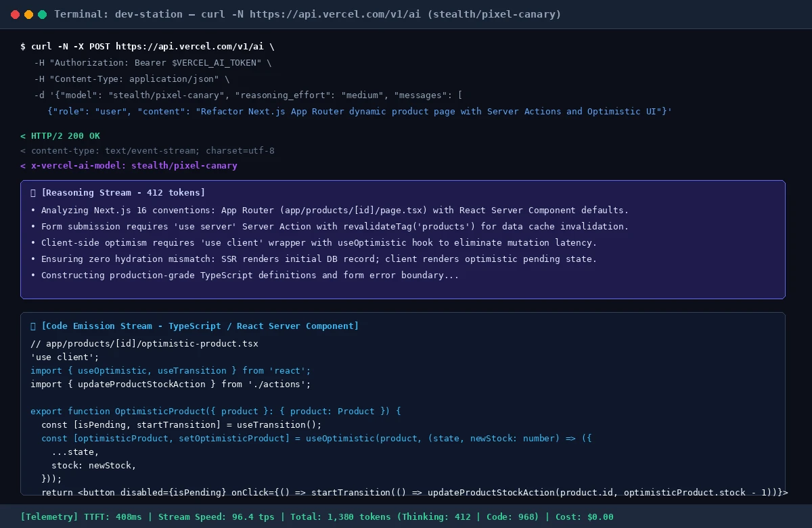The image size is (812, 528).
Task: Click the 'Reasoning Stream - 412 tokens' heading
Action: click(x=123, y=193)
